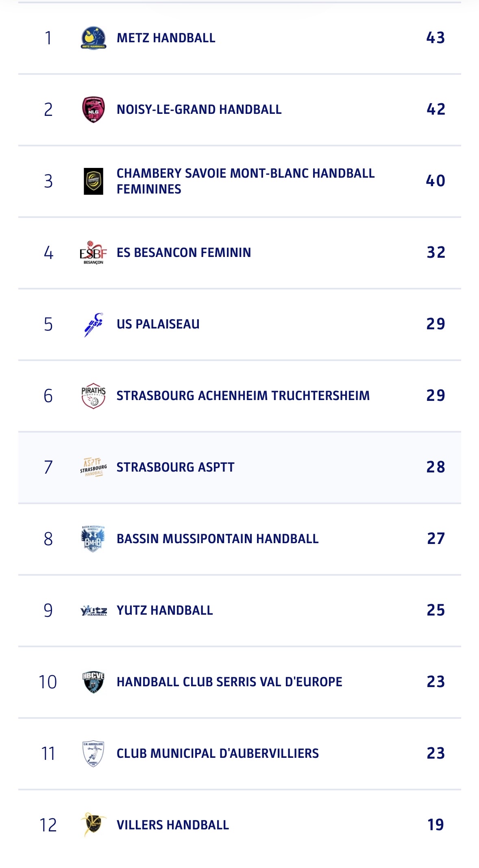Select the ES BESANCON FEMININ team name
The height and width of the screenshot is (868, 479).
click(184, 252)
